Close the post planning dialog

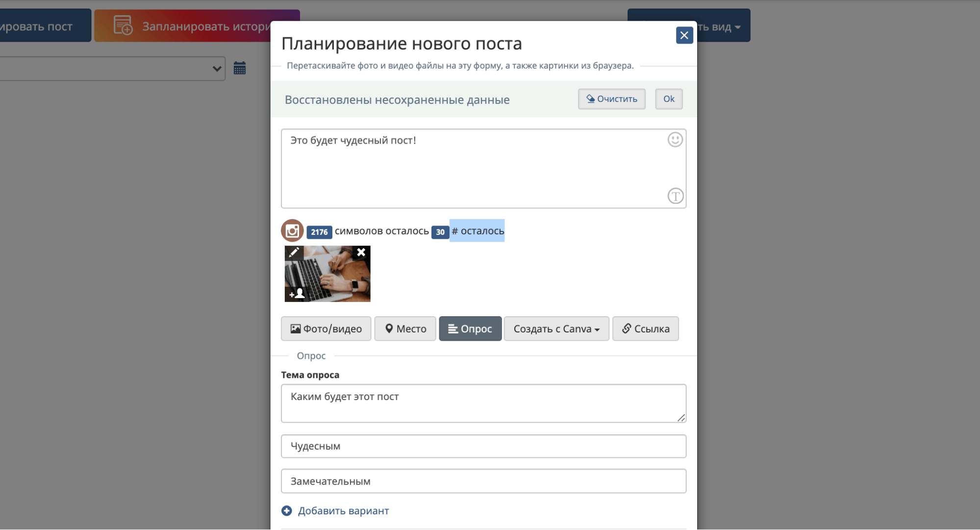pyautogui.click(x=684, y=35)
